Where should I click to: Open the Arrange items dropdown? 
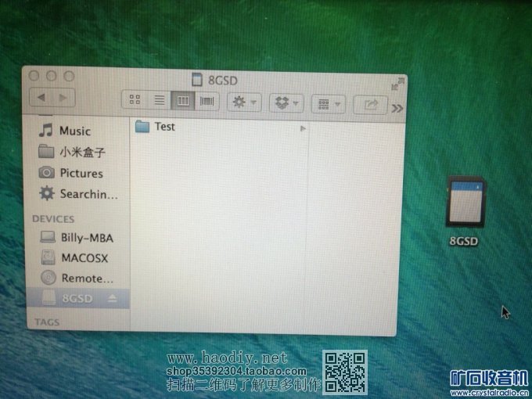coord(328,104)
